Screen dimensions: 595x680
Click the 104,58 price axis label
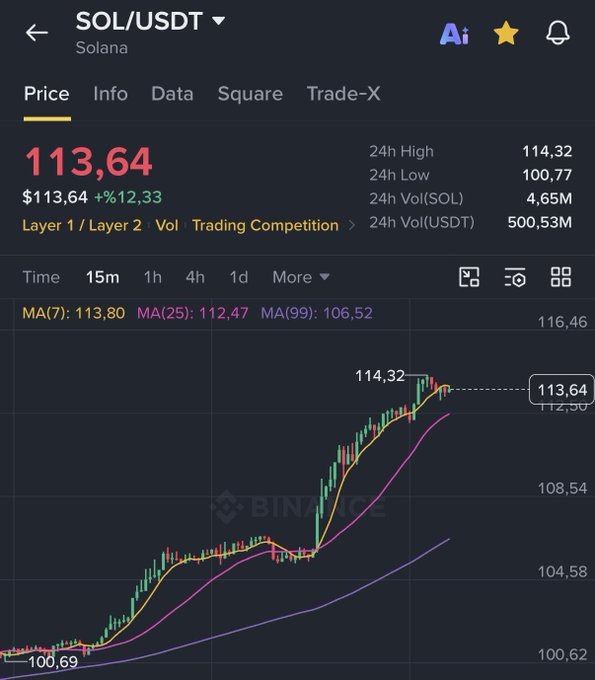tap(562, 572)
